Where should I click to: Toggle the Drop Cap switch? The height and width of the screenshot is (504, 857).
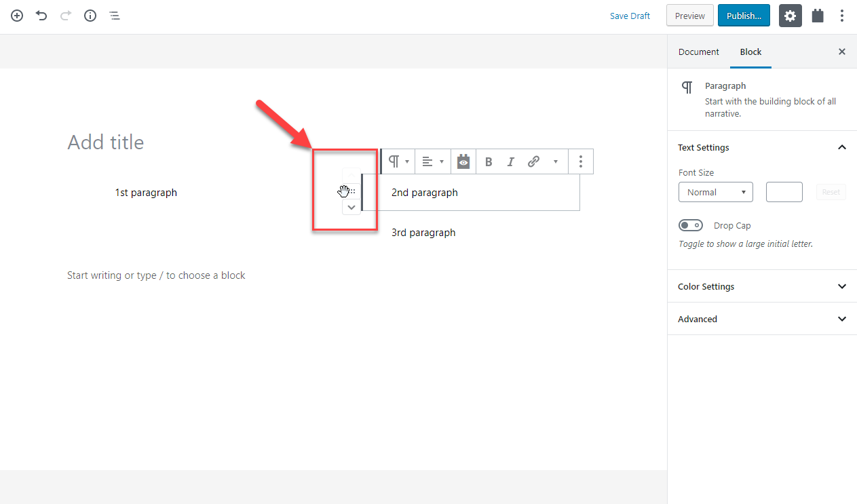(x=690, y=225)
